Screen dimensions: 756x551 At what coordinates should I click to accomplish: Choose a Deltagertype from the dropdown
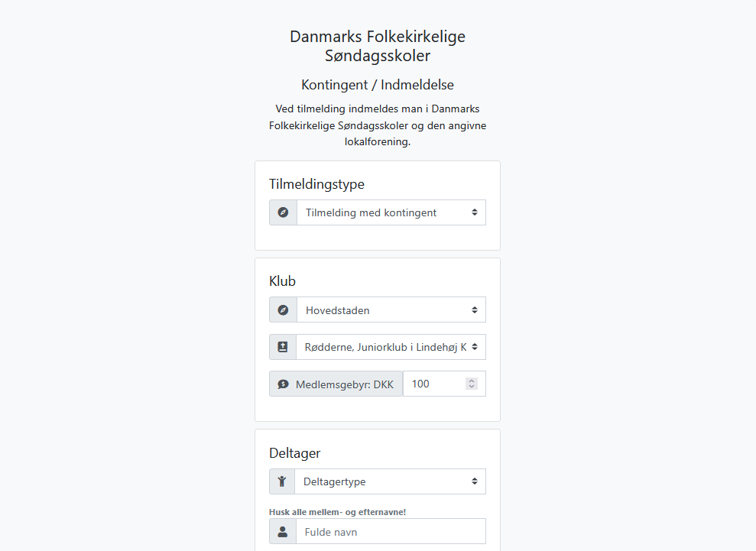click(x=390, y=481)
